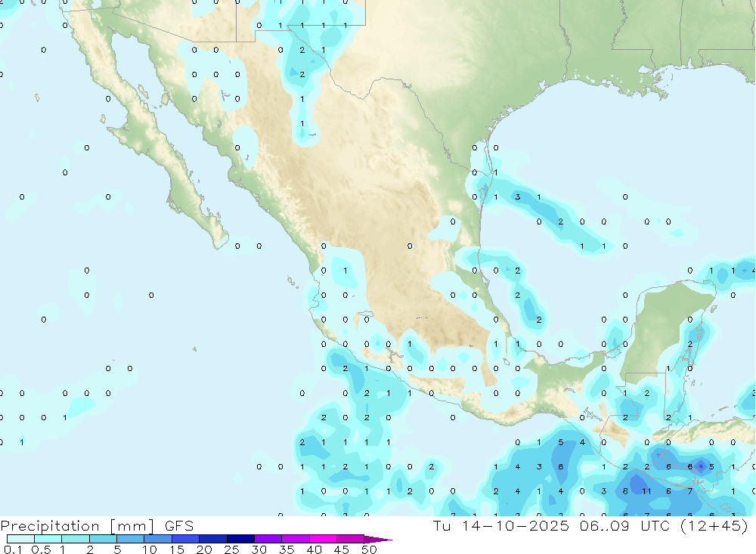Click the legend label '35'
The image size is (756, 554).
click(287, 549)
